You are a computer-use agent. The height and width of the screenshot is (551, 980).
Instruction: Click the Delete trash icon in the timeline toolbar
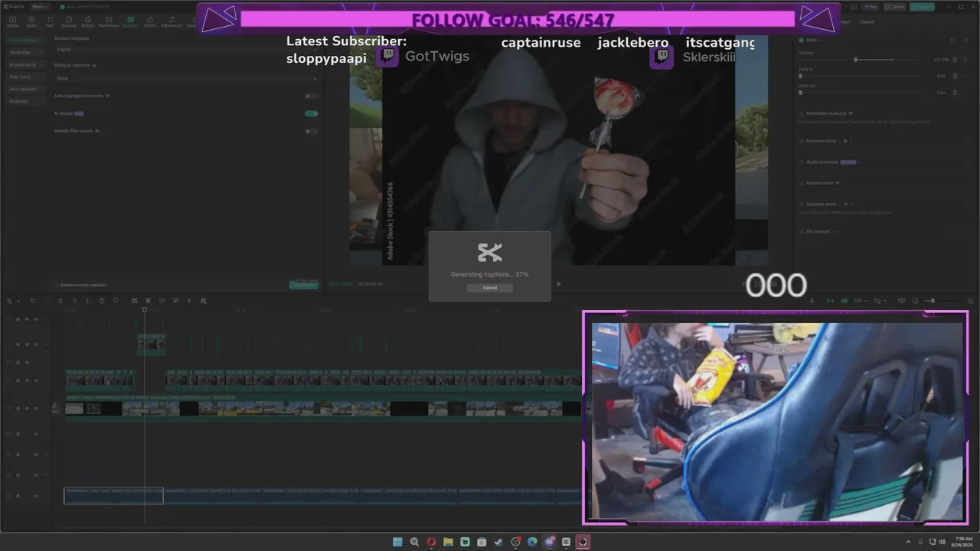(102, 301)
